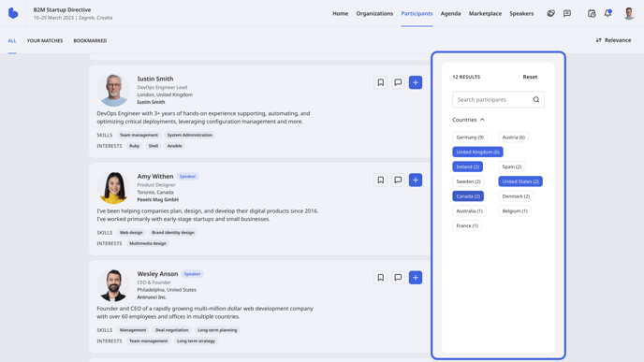Toggle Germany (9) country filter
This screenshot has width=644, height=362.
[x=470, y=138]
